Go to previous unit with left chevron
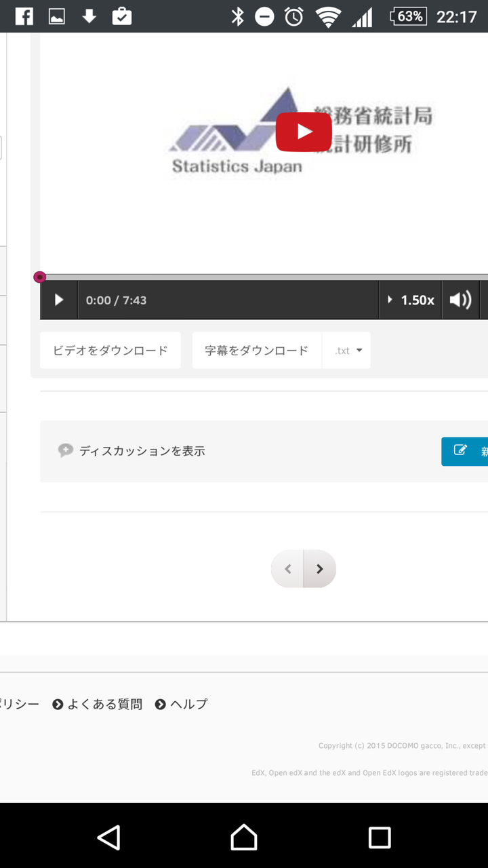This screenshot has width=488, height=868. point(287,569)
